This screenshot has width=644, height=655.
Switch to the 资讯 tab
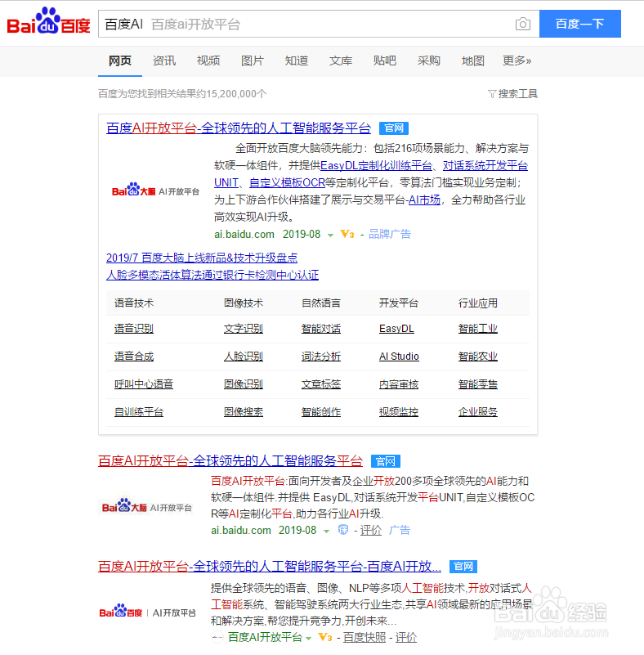coord(164,61)
